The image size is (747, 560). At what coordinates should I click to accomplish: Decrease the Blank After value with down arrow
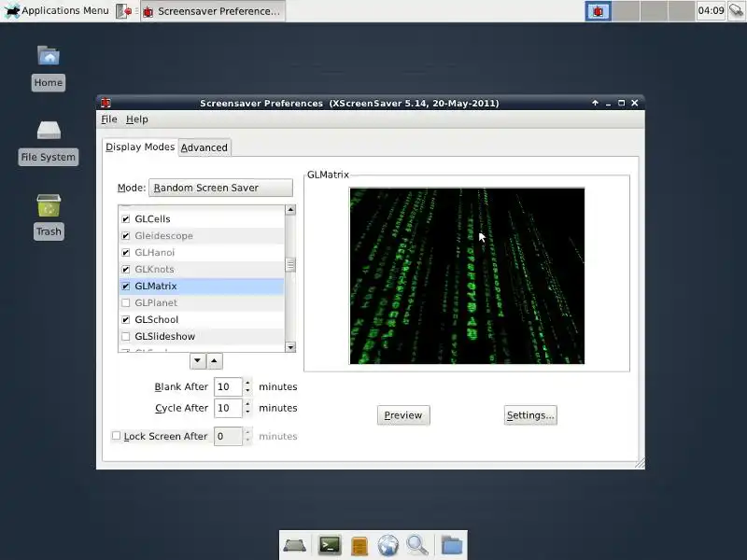[247, 391]
